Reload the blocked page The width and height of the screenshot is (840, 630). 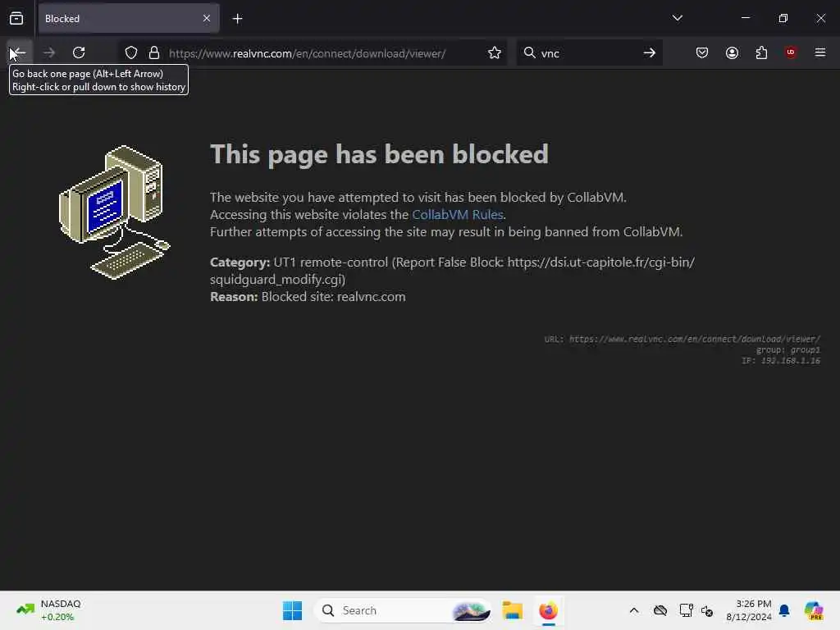pyautogui.click(x=79, y=52)
